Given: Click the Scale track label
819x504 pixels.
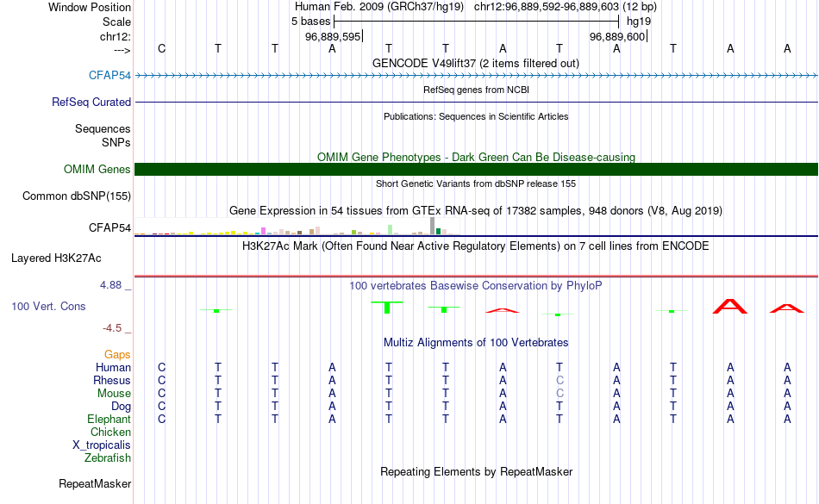Looking at the screenshot, I should (x=116, y=22).
